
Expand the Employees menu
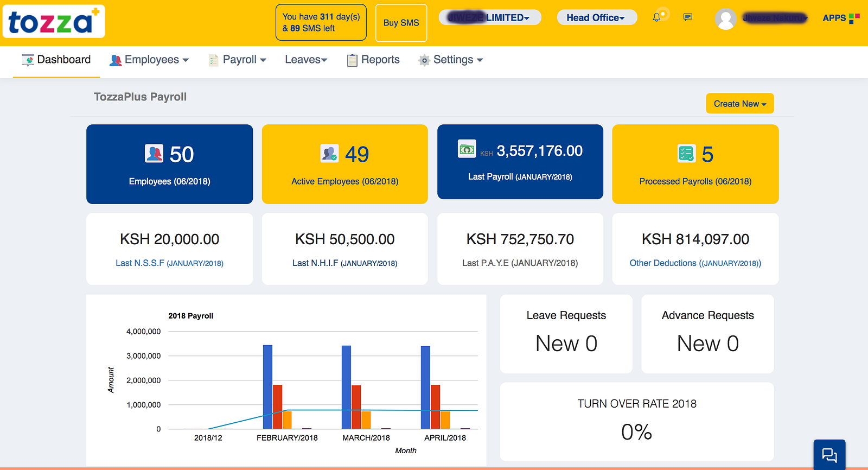coord(149,60)
